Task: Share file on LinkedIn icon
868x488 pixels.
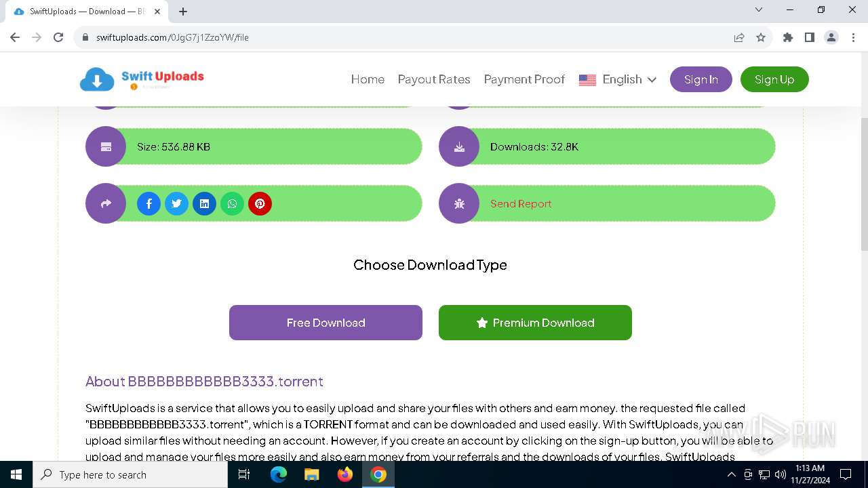Action: (x=204, y=203)
